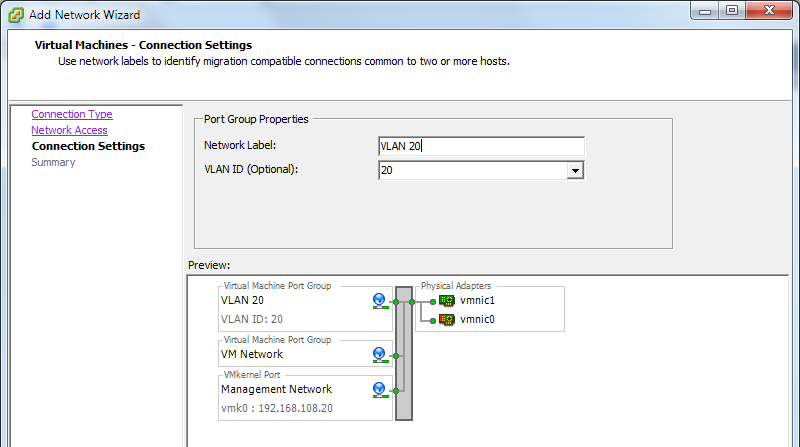800x447 pixels.
Task: Click the Preview: label
Action: pyautogui.click(x=209, y=265)
